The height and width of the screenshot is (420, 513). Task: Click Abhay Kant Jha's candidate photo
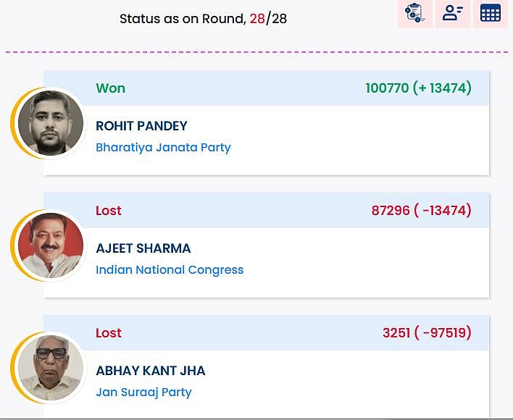51,368
